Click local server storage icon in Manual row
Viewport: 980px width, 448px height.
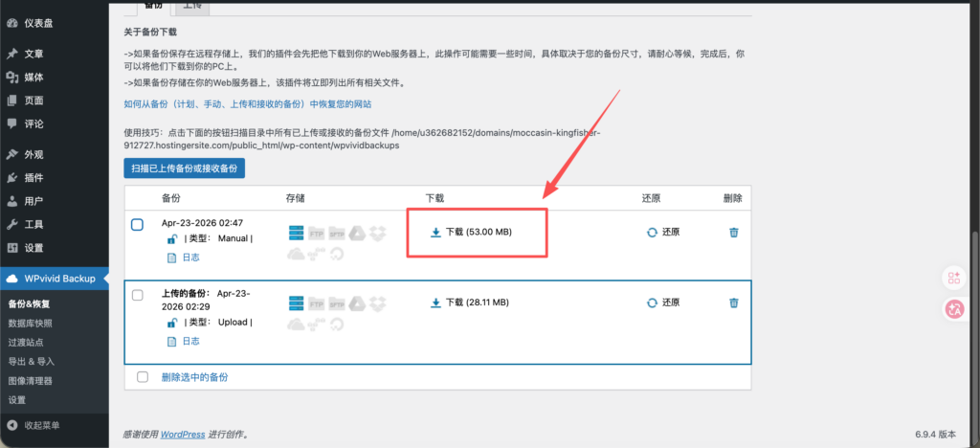click(297, 234)
